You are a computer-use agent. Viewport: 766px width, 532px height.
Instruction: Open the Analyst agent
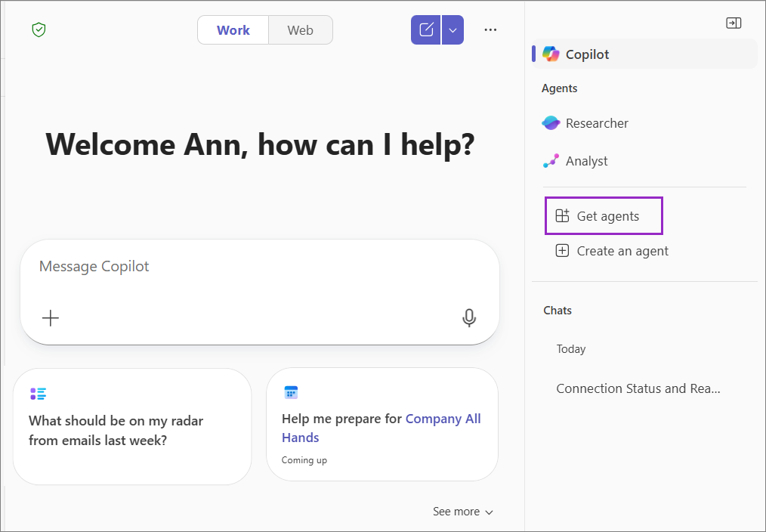pyautogui.click(x=575, y=161)
